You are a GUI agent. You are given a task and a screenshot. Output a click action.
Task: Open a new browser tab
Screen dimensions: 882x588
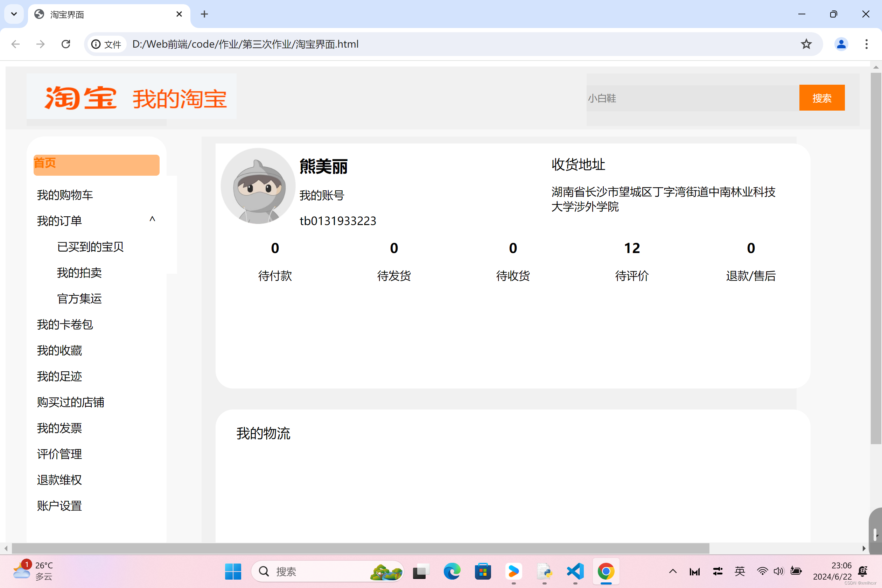(x=204, y=14)
